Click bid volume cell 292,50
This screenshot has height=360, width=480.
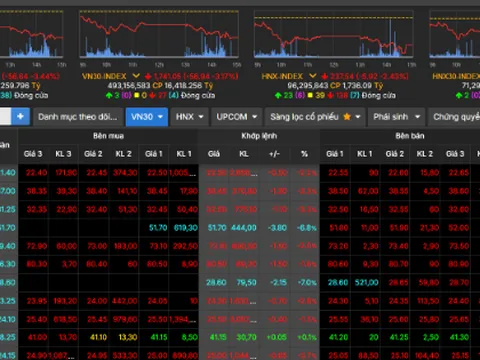(x=185, y=246)
